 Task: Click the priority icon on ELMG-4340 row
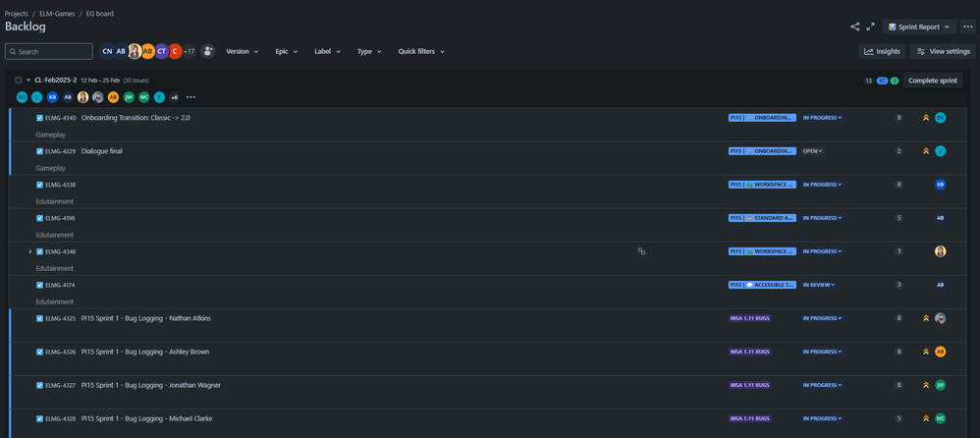click(926, 118)
